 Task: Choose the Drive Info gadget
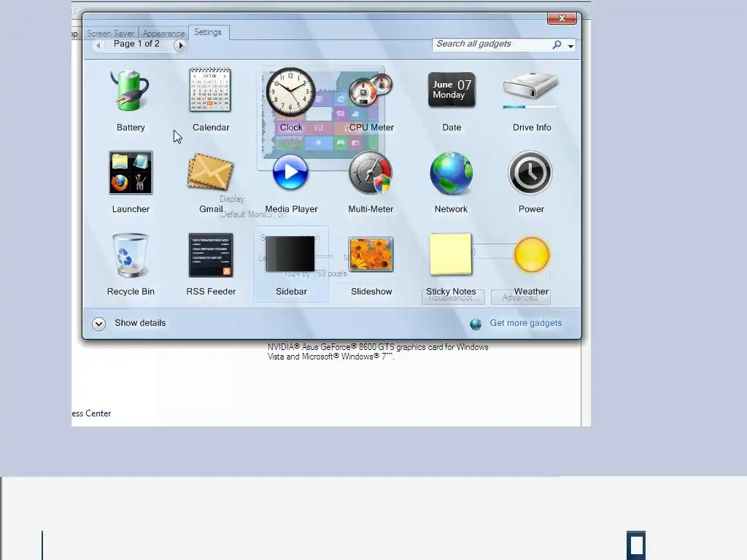click(530, 90)
